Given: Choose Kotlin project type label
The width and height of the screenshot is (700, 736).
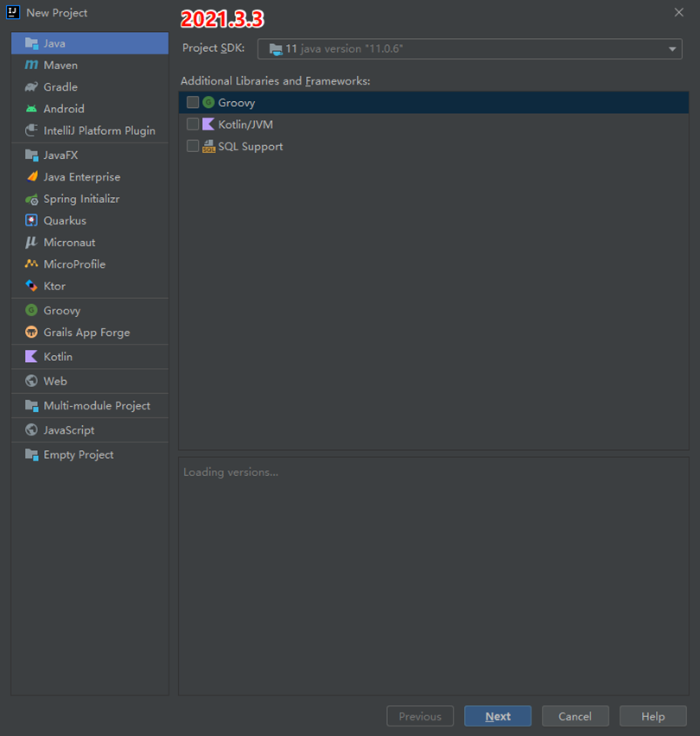Looking at the screenshot, I should coord(58,357).
